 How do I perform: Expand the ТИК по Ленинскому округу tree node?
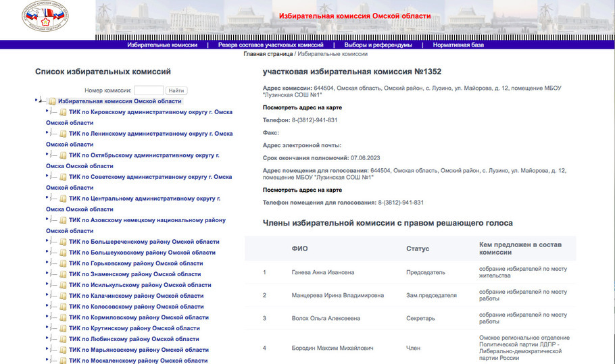47,133
